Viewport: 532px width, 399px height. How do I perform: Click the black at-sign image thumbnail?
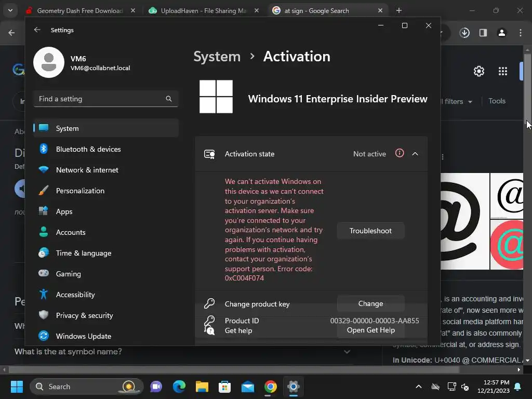[x=465, y=221]
